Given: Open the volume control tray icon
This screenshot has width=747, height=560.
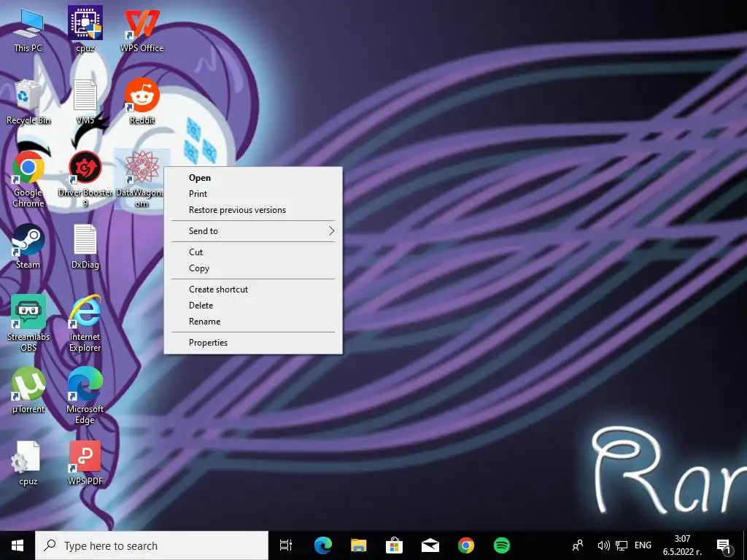Looking at the screenshot, I should pyautogui.click(x=603, y=545).
